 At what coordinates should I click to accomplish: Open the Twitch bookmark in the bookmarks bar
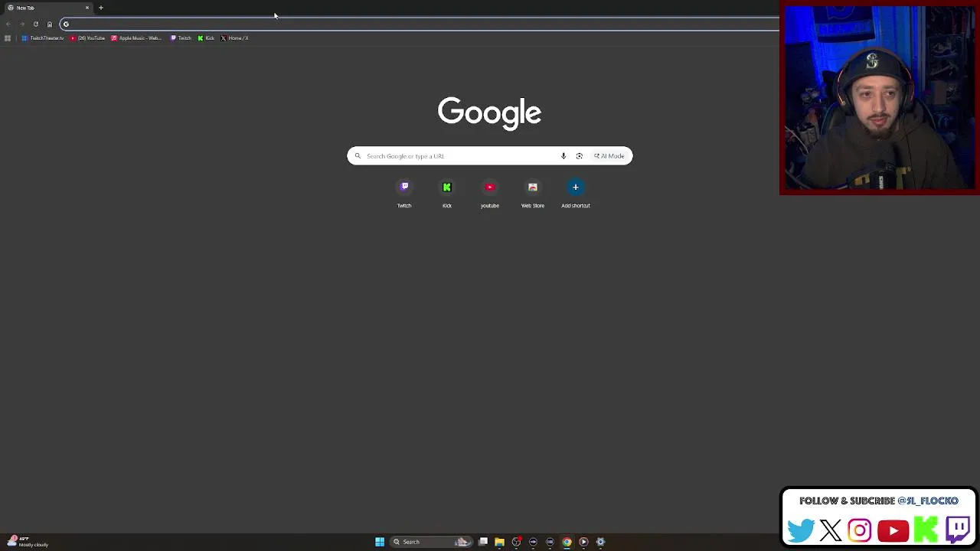[181, 38]
